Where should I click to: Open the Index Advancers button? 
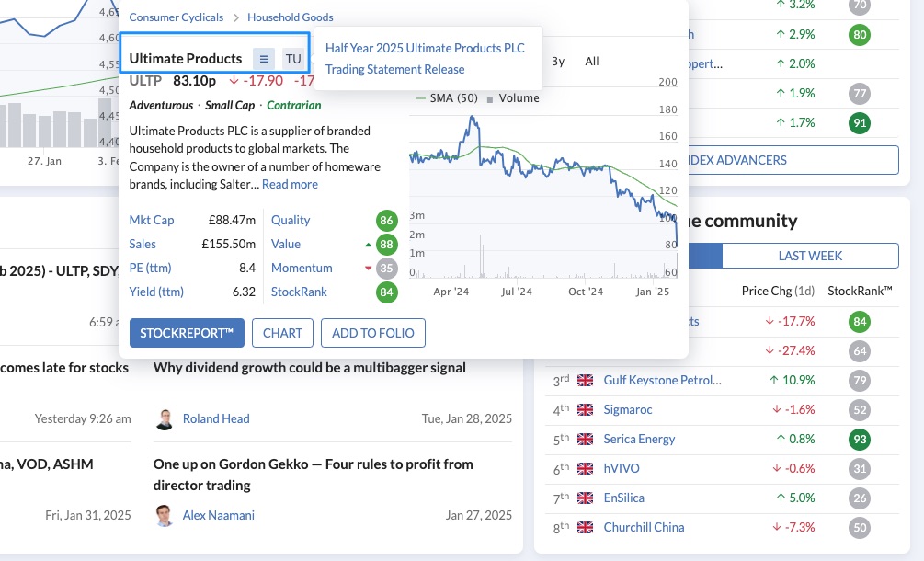(x=793, y=160)
